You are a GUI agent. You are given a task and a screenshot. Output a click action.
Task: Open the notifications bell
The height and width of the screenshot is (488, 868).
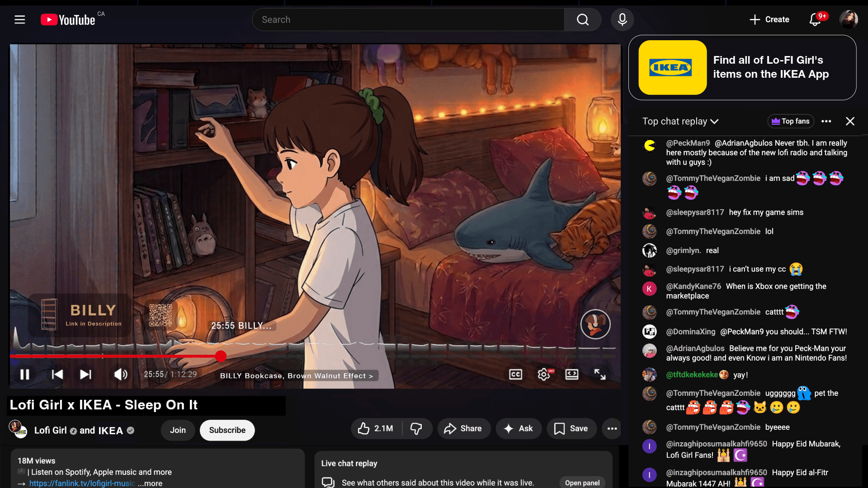coord(815,19)
